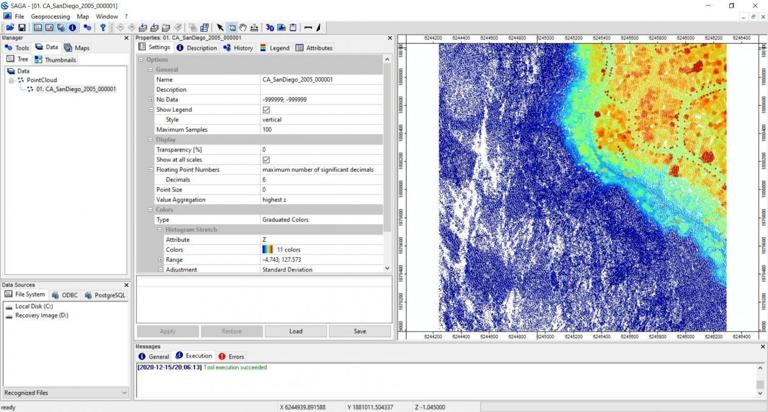Open the Attributes properties tab
Image resolution: width=768 pixels, height=412 pixels.
pyautogui.click(x=314, y=48)
